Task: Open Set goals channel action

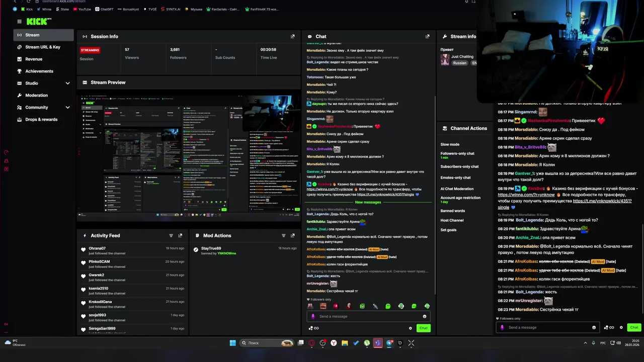Action: (448, 230)
